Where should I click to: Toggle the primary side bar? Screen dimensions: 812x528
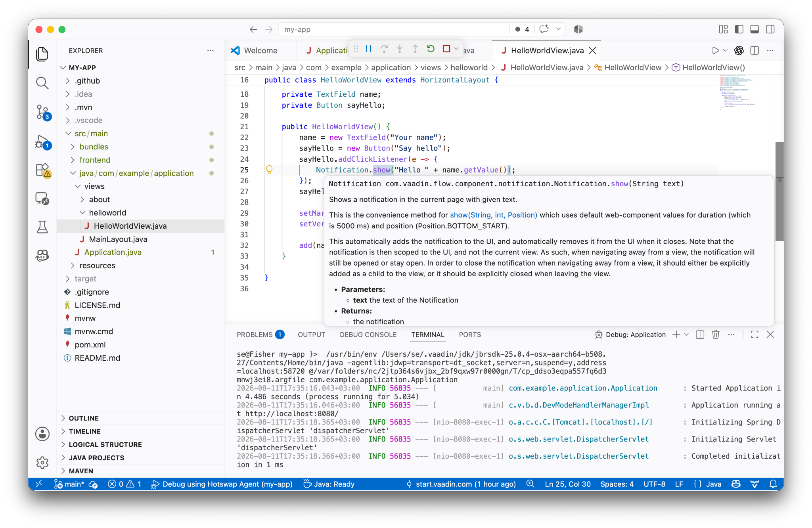739,29
